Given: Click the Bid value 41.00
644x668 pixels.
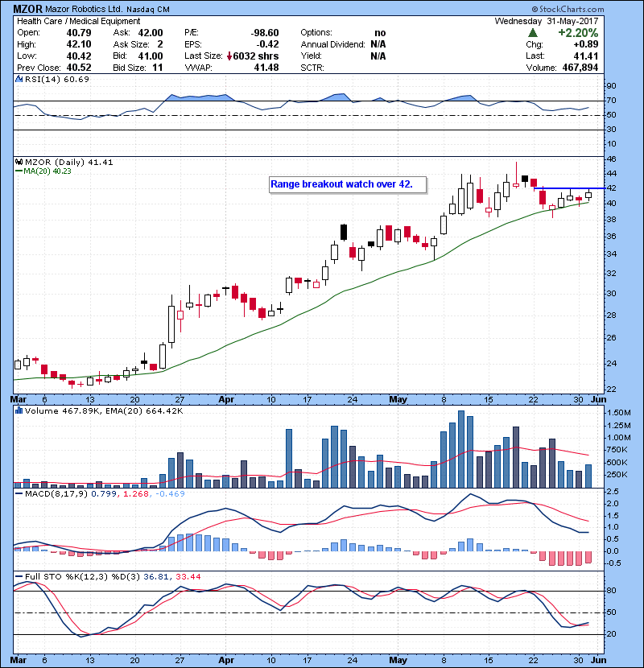Looking at the screenshot, I should 151,56.
